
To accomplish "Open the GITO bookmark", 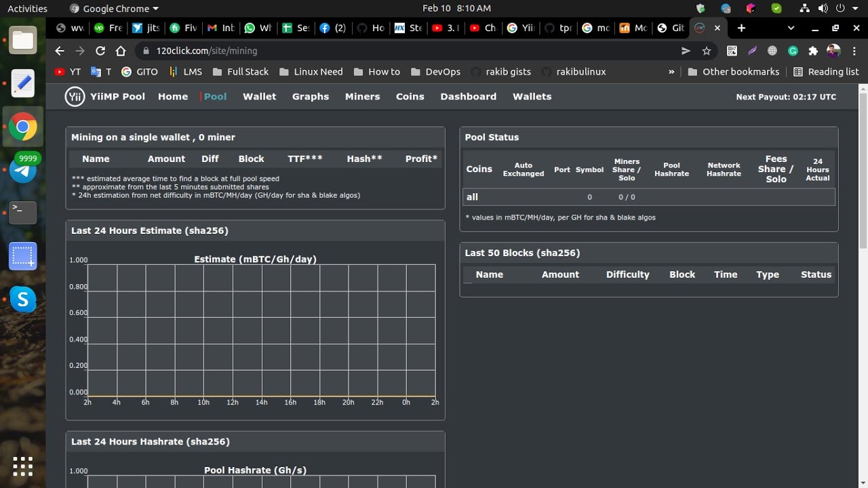I will 140,72.
